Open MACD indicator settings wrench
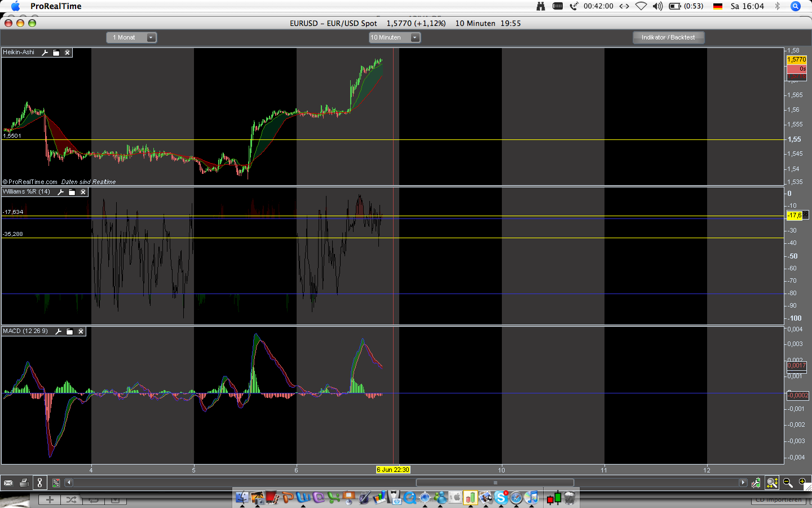Image resolution: width=812 pixels, height=508 pixels. (58, 331)
